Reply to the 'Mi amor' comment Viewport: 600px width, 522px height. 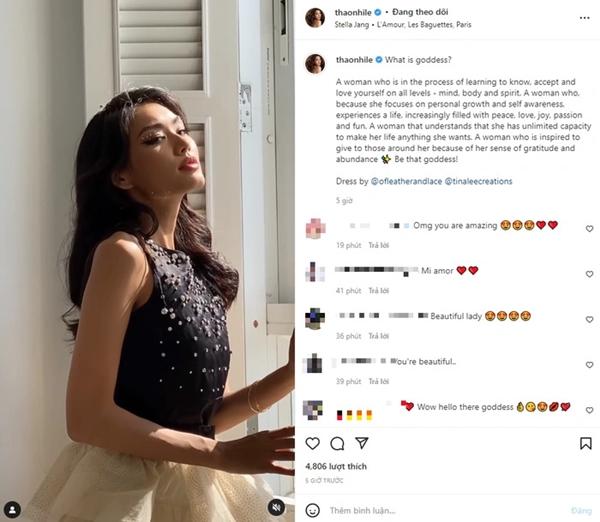coord(378,291)
